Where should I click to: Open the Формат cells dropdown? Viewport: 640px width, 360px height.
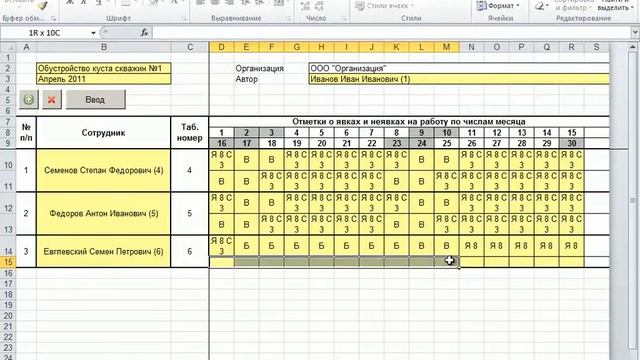click(499, 6)
